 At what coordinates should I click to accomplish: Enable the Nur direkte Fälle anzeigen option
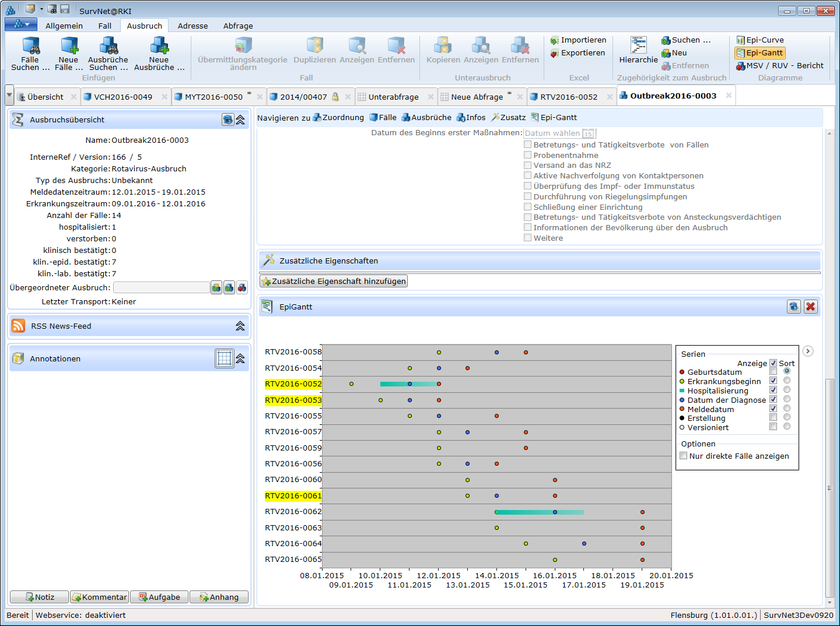(684, 455)
